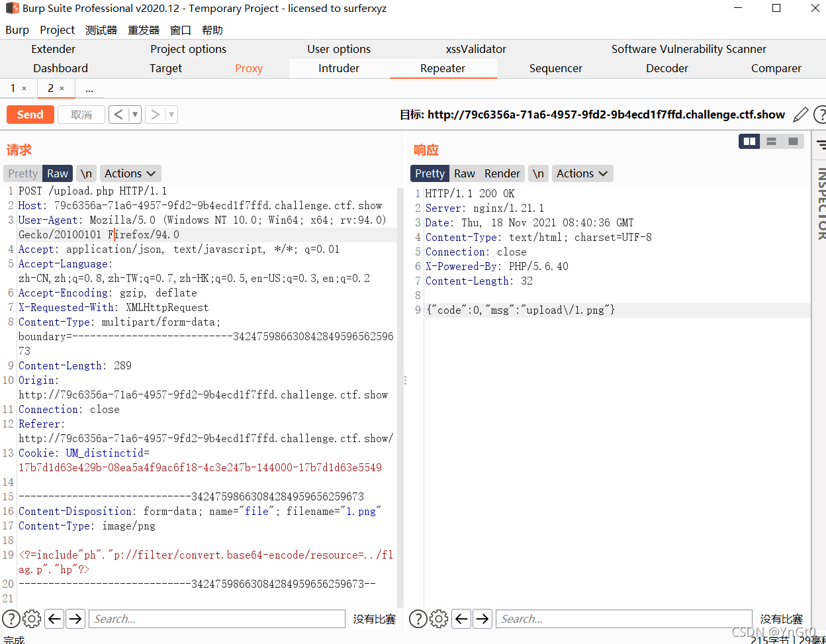Select Repeater tab 1
This screenshot has width=826, height=644.
tap(13, 88)
